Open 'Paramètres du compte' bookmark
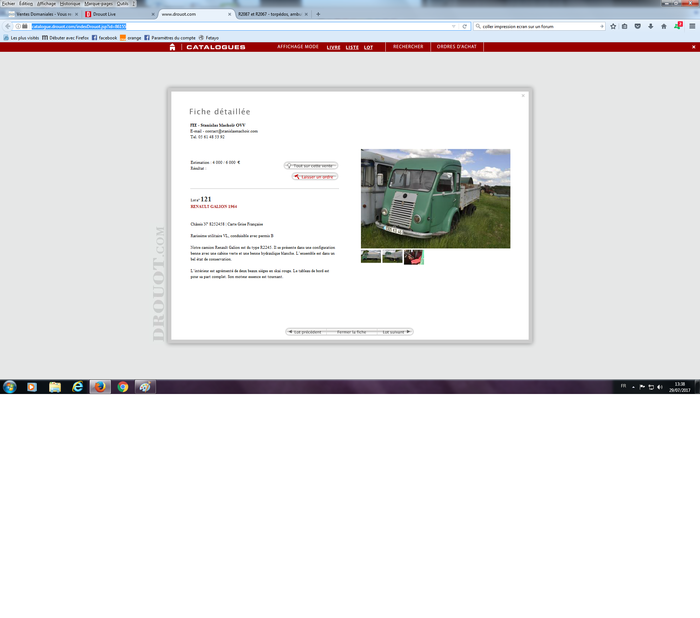 pos(170,38)
